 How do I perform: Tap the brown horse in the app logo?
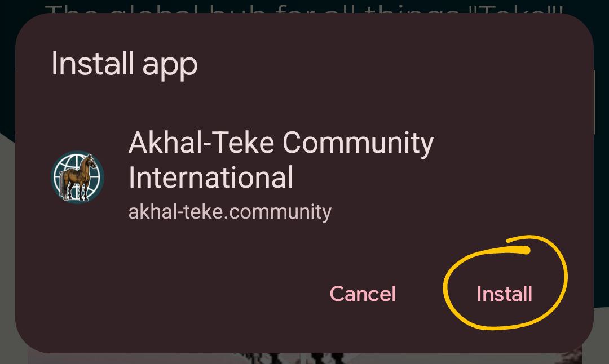point(79,177)
